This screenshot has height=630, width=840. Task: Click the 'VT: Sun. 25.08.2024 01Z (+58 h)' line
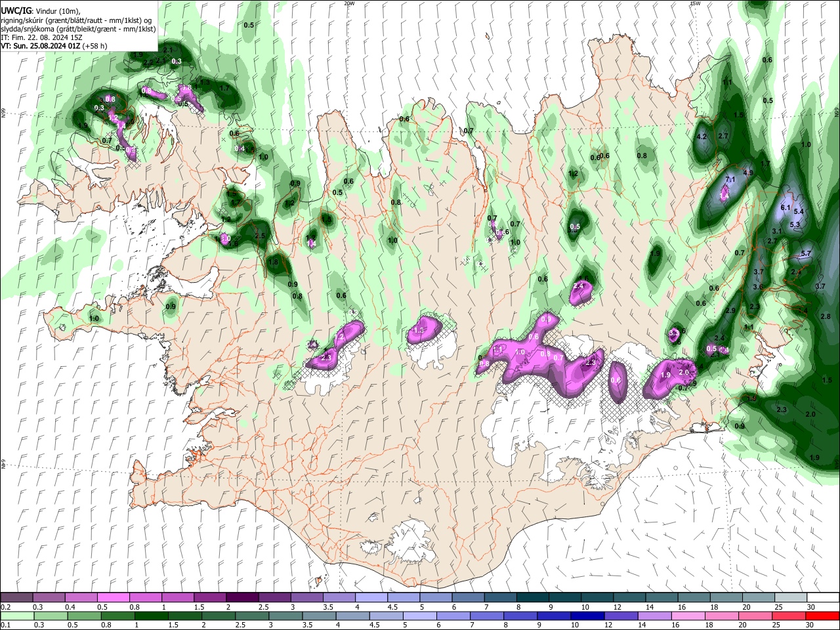click(x=54, y=46)
